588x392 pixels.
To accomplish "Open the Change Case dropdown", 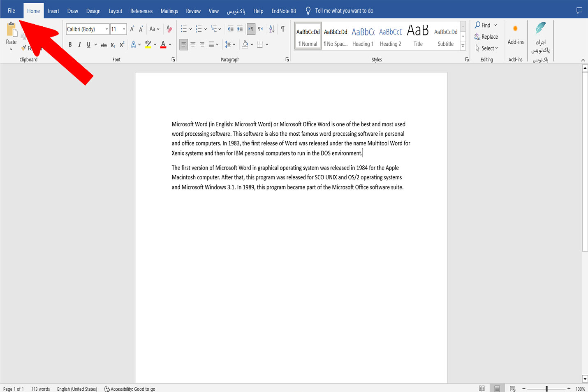I will click(154, 29).
